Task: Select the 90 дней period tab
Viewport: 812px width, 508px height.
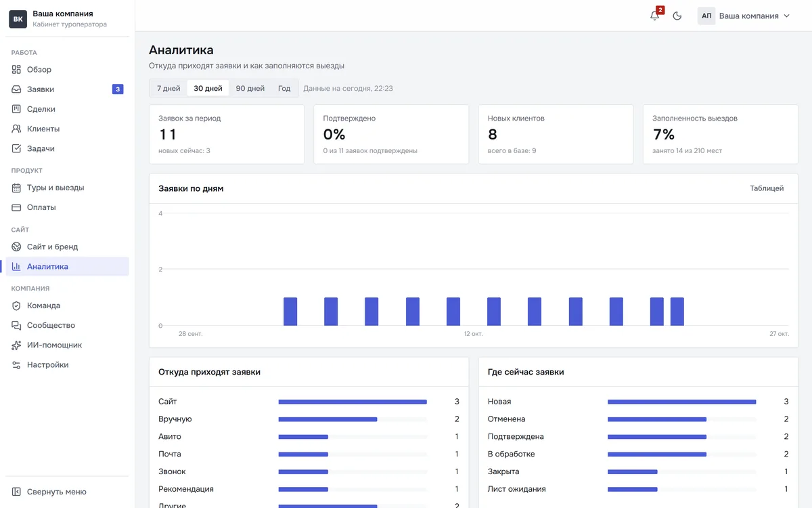Action: (250, 88)
